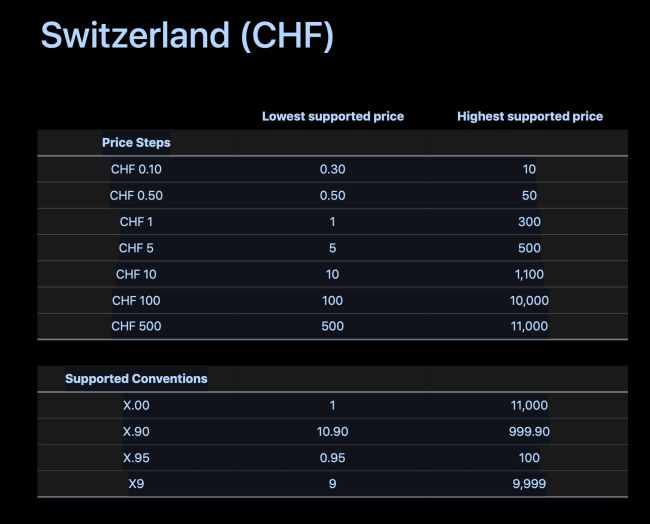Select the X.95 convention label
The height and width of the screenshot is (524, 650).
[x=136, y=457]
